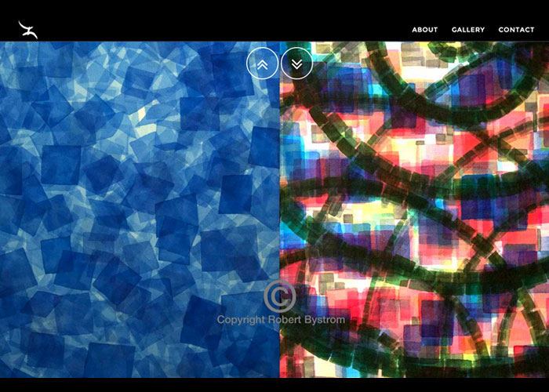Click the word Copyright in the watermark
549x392 pixels.
240,320
